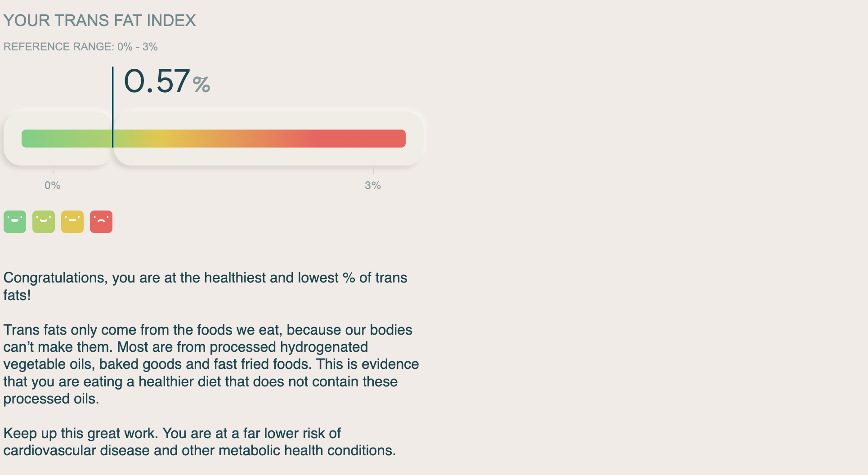868x475 pixels.
Task: Click the yellow neutral face icon
Action: pyautogui.click(x=72, y=222)
